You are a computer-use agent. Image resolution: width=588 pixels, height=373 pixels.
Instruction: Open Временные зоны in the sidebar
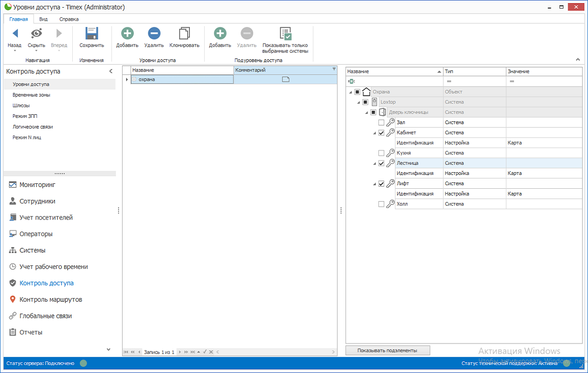[x=31, y=95]
